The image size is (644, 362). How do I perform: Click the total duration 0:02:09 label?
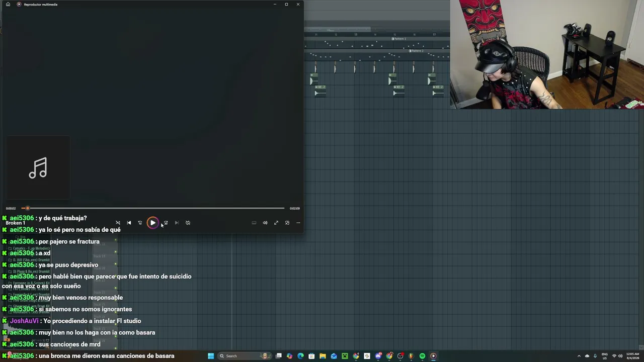click(295, 208)
